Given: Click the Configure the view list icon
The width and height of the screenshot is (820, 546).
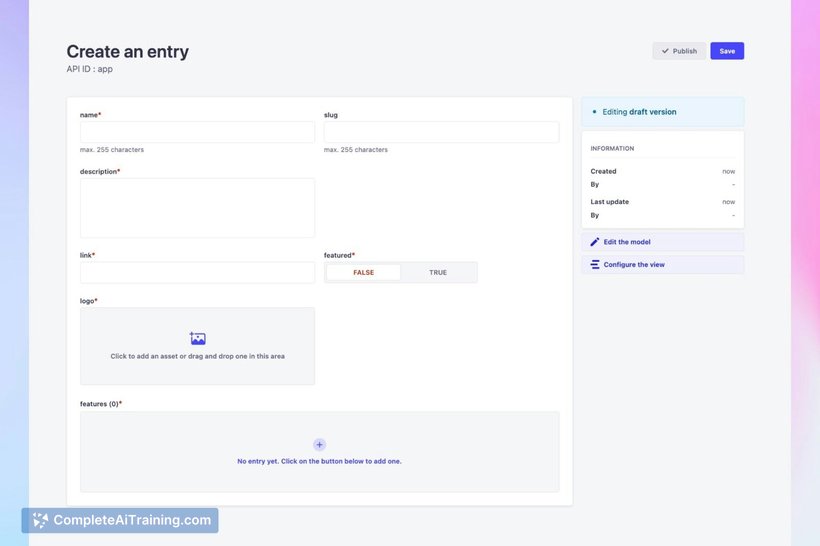Looking at the screenshot, I should (595, 265).
